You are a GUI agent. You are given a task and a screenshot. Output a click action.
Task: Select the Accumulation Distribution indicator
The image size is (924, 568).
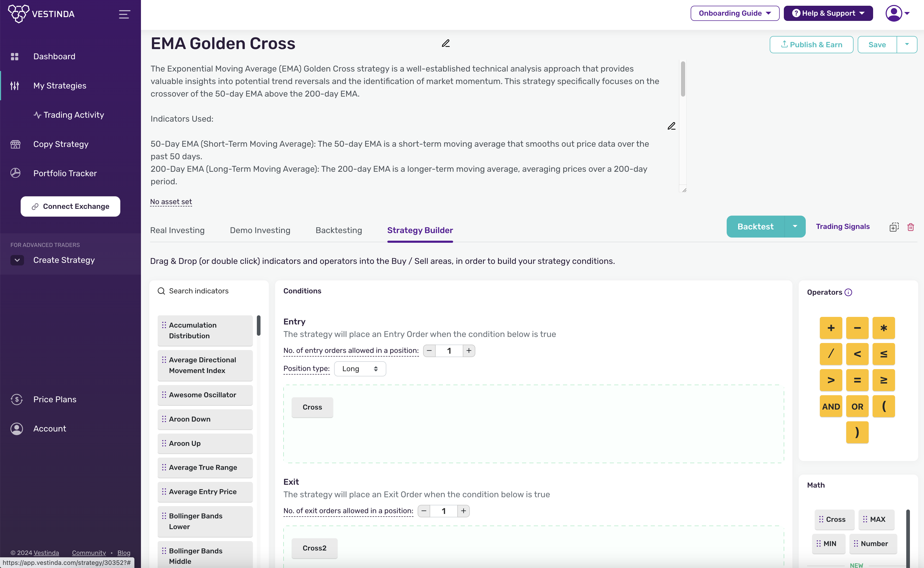coord(205,330)
